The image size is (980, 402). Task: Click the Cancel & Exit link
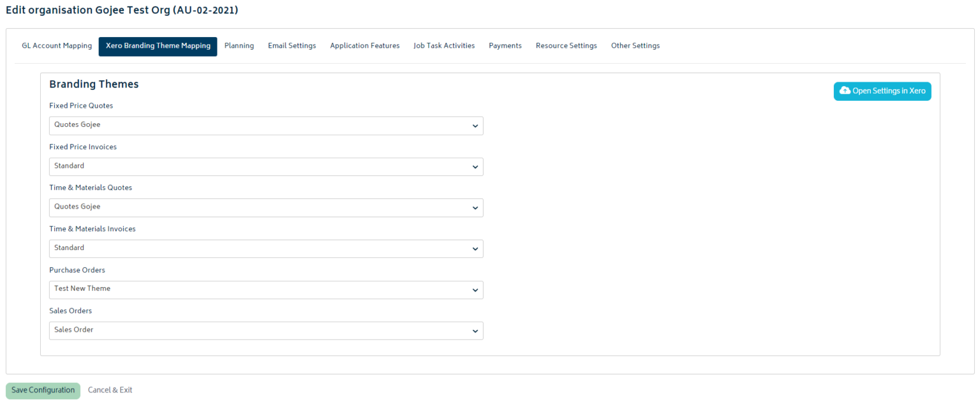110,390
